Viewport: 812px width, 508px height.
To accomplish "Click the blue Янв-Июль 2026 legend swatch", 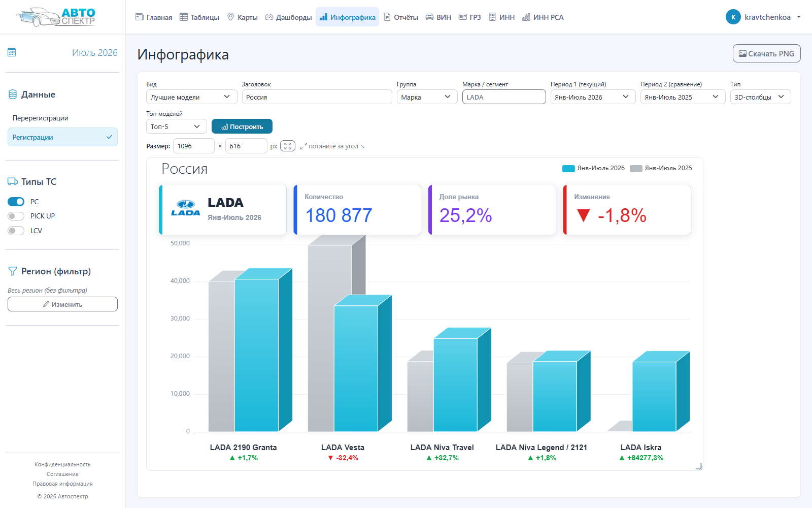I will tap(568, 169).
